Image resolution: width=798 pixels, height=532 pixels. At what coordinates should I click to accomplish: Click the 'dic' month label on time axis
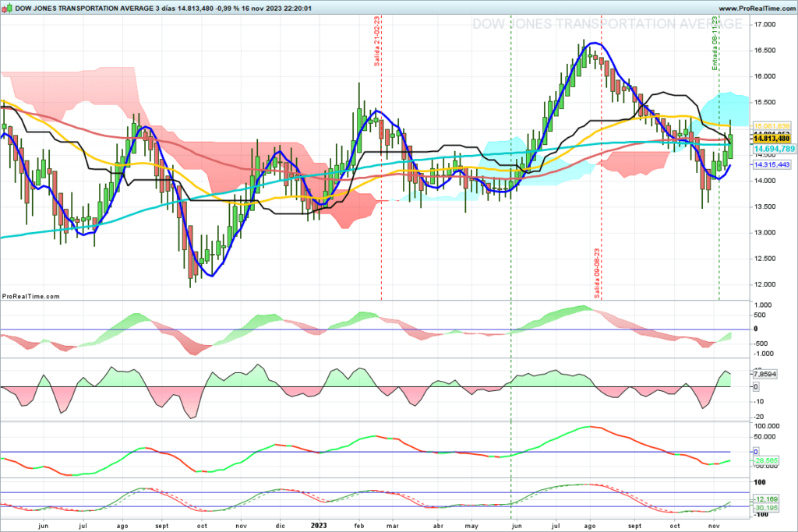click(x=281, y=526)
